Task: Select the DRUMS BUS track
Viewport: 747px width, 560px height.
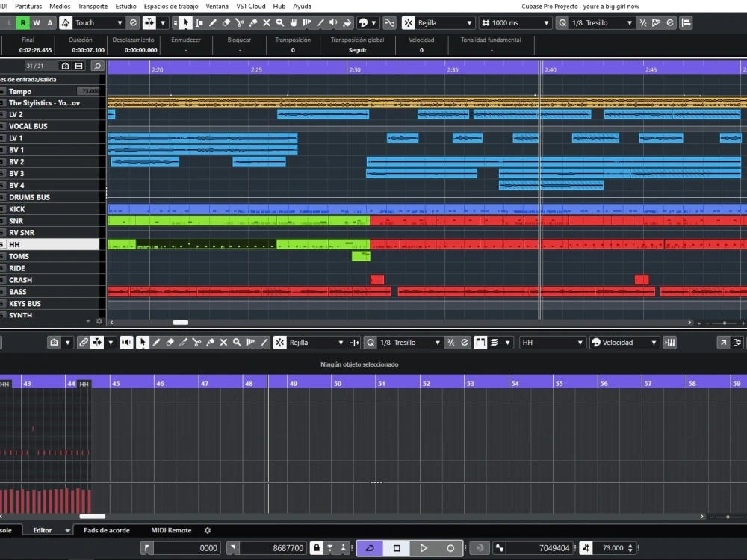Action: pos(50,197)
